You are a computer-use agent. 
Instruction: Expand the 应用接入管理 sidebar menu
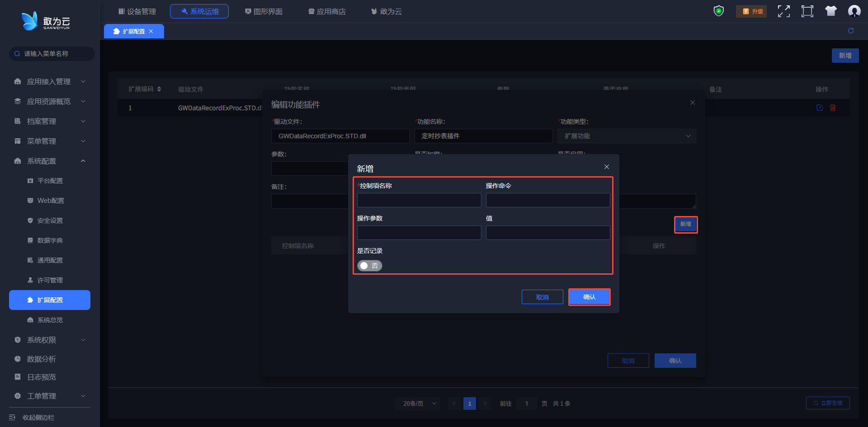pos(49,81)
